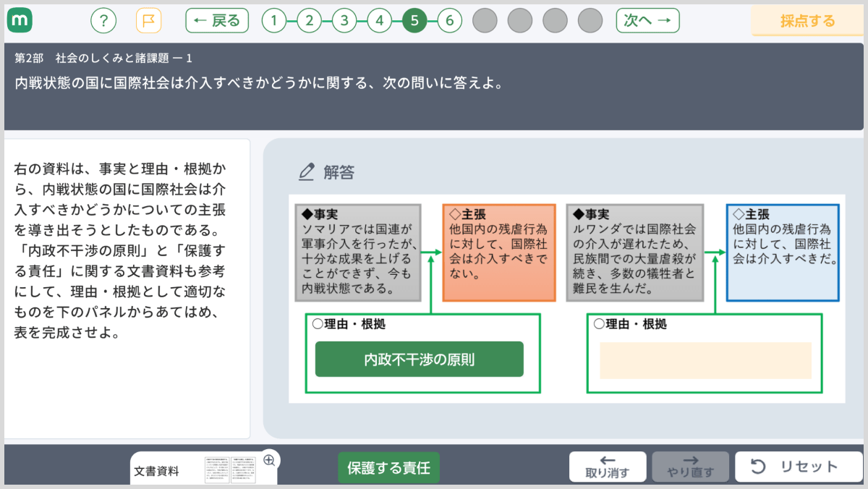Click the ソマリア fact box

click(x=357, y=253)
